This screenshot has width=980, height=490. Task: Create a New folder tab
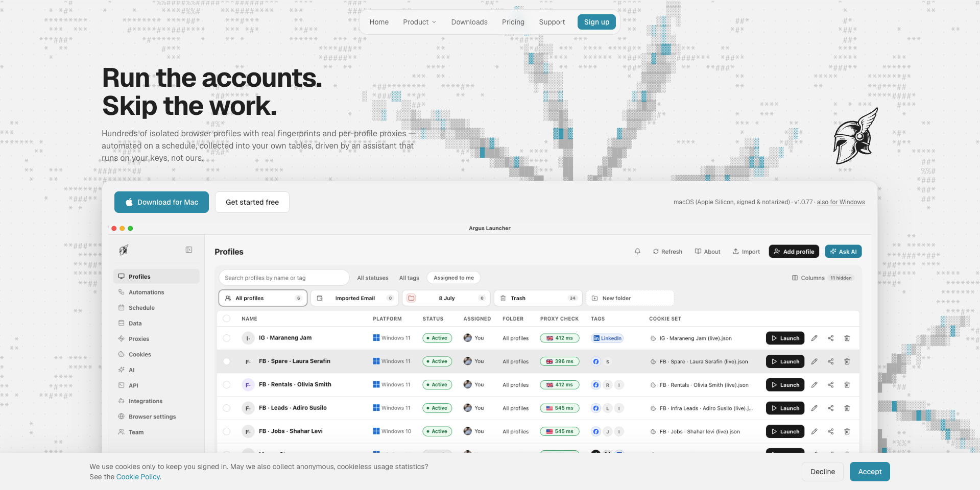pos(630,298)
